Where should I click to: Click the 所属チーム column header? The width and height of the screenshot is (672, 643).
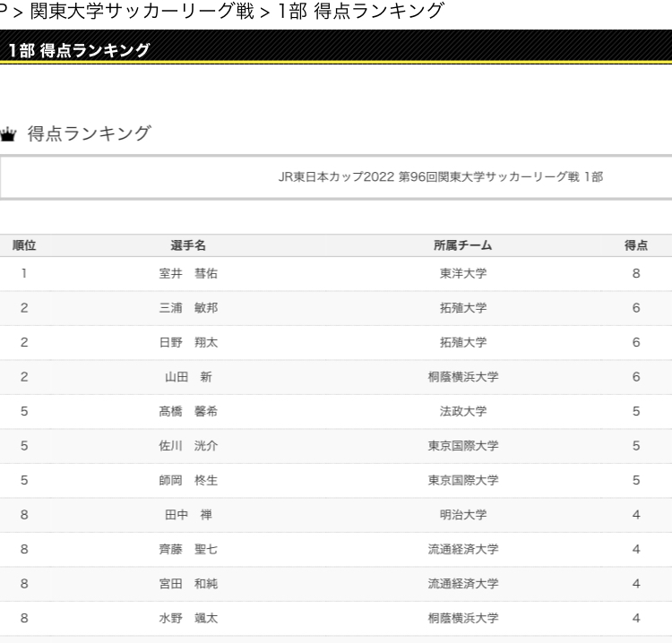[x=462, y=245]
